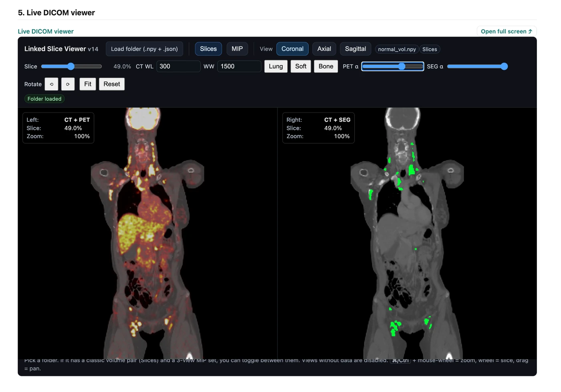
Task: Switch to the Axial view tab
Action: (x=324, y=48)
